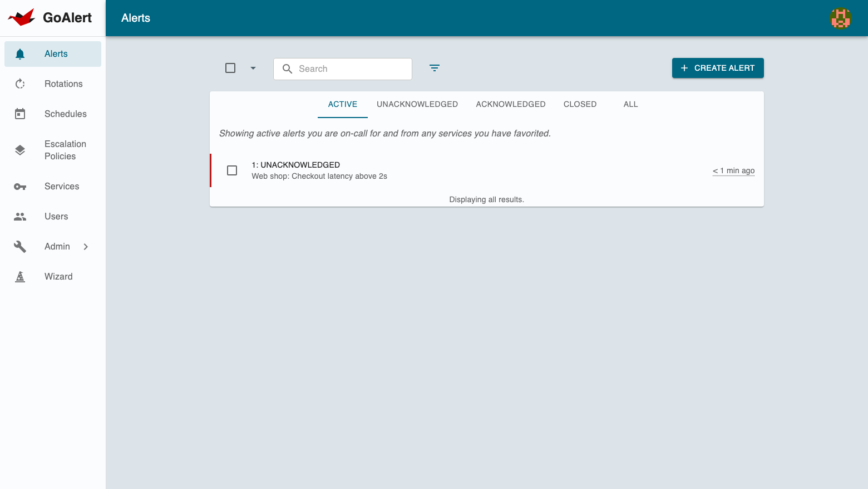Click the Alerts page header title
Screen dimensions: 868x489
coord(136,18)
